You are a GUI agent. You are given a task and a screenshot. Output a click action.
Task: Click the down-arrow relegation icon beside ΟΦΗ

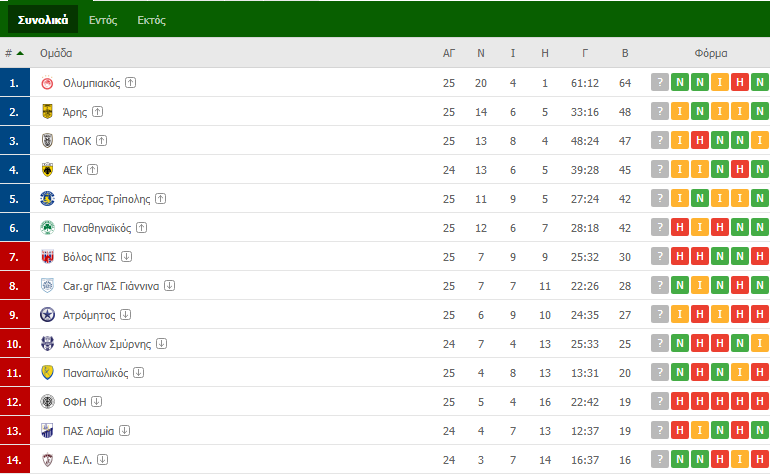click(97, 401)
